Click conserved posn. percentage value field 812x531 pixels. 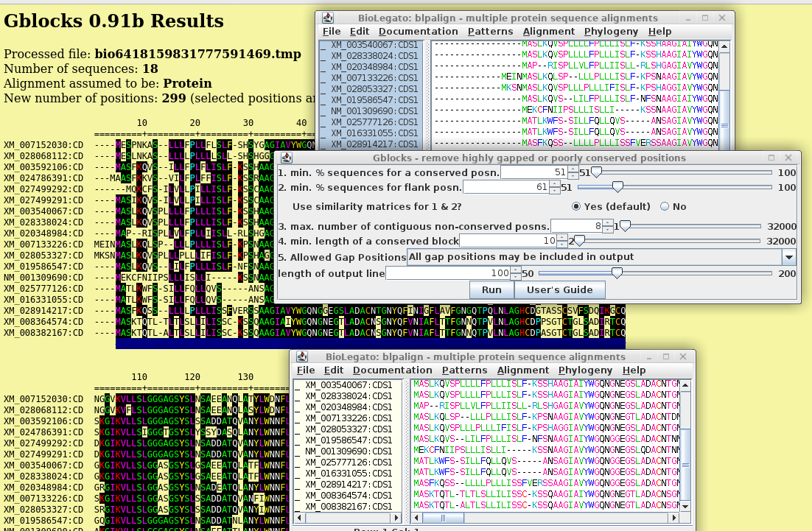point(534,172)
